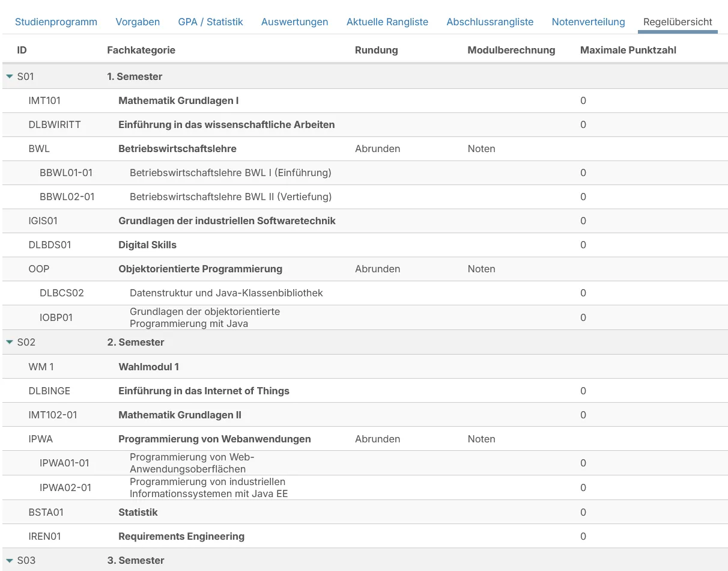Screen dimensions: 728x571
Task: Click Noten in the BWL row
Action: click(x=482, y=148)
